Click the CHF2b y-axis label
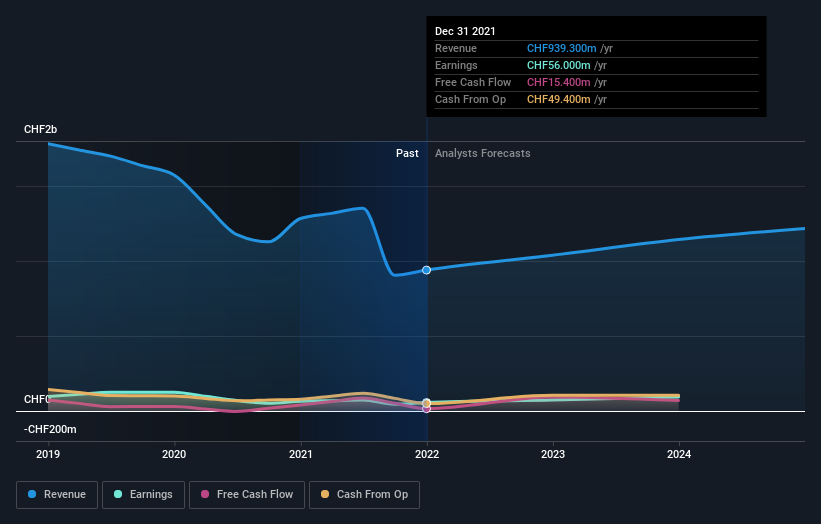Viewport: 821px width, 524px height. click(40, 129)
